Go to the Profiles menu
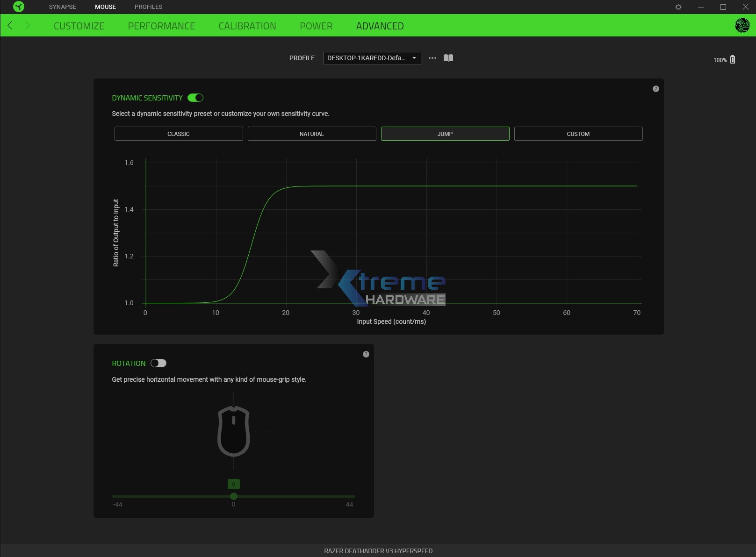 click(x=148, y=7)
